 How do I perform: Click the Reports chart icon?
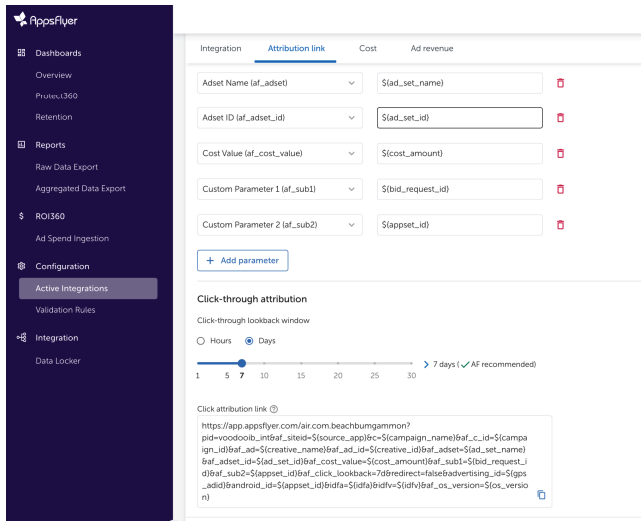[x=21, y=145]
